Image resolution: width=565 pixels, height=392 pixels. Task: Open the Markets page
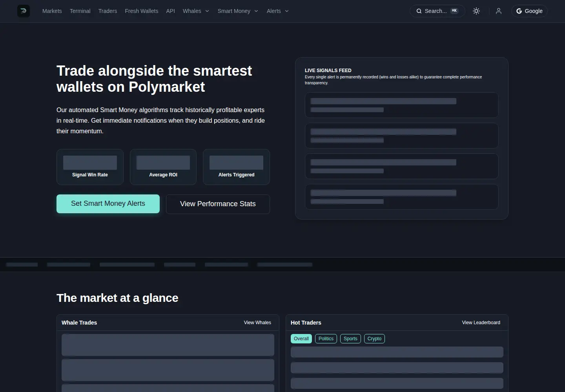click(x=52, y=11)
